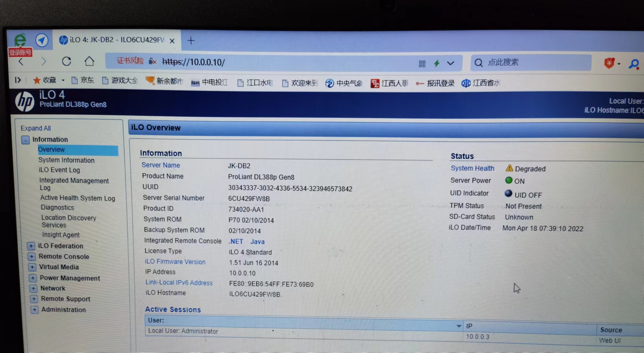Viewport: 644px width, 353px height.
Task: Click the QR code icon in address bar
Action: (x=422, y=64)
